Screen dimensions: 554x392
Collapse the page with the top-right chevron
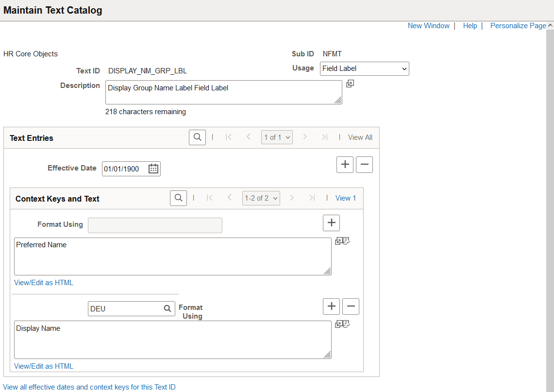click(x=550, y=25)
